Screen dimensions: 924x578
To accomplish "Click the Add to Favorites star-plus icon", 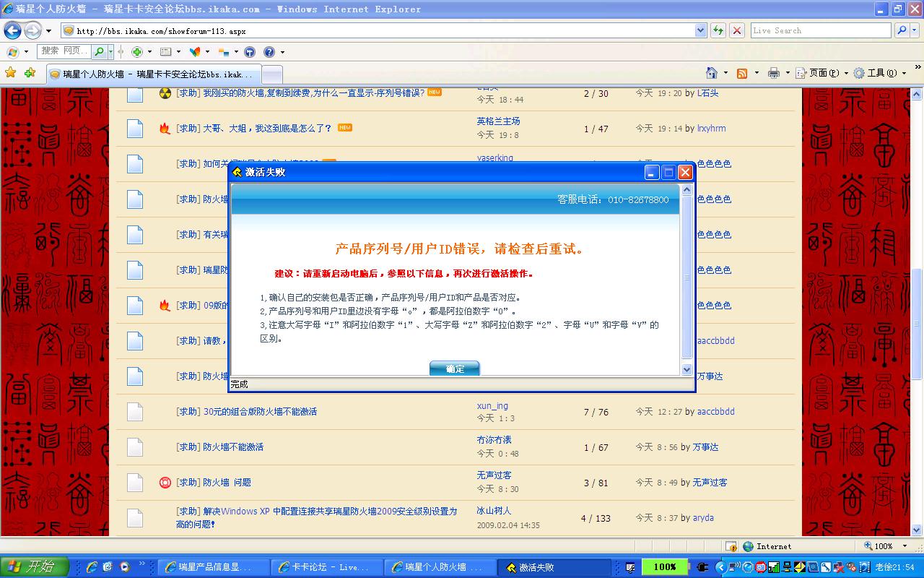I will pyautogui.click(x=30, y=73).
